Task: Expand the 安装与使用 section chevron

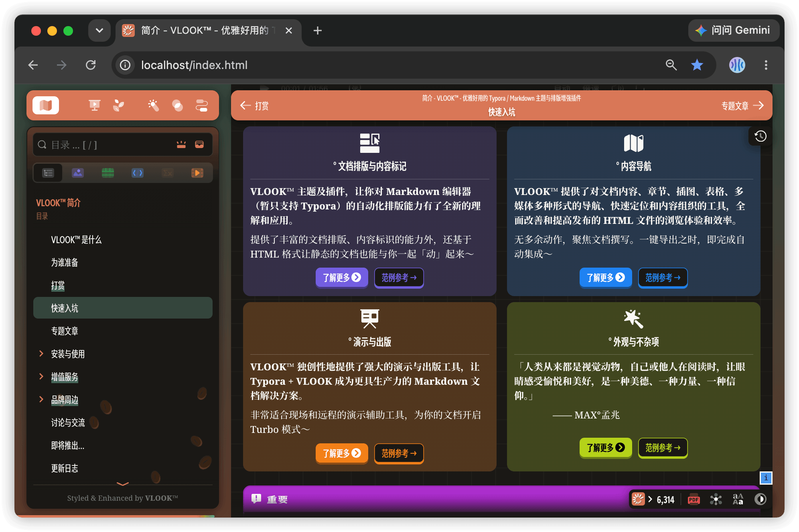Action: coord(41,353)
